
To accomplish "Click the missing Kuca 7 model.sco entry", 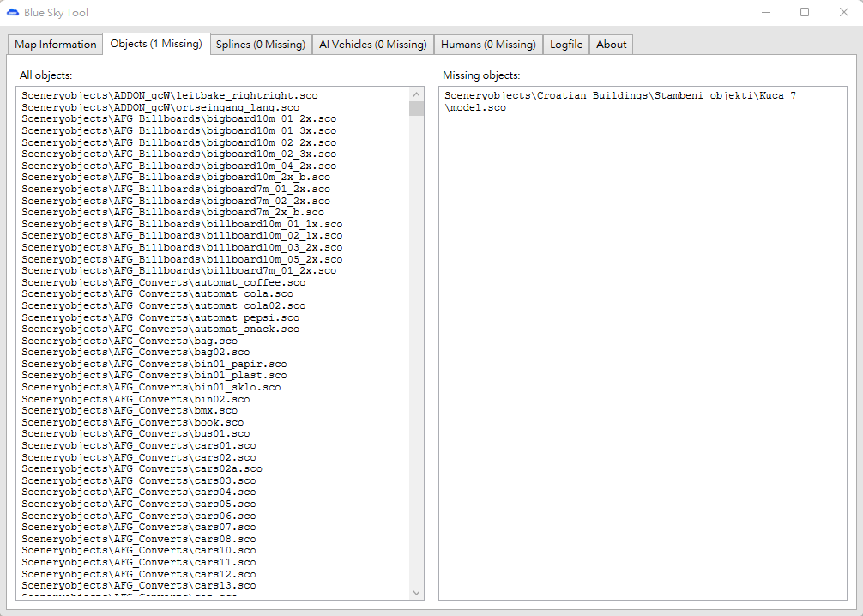I will pos(620,102).
